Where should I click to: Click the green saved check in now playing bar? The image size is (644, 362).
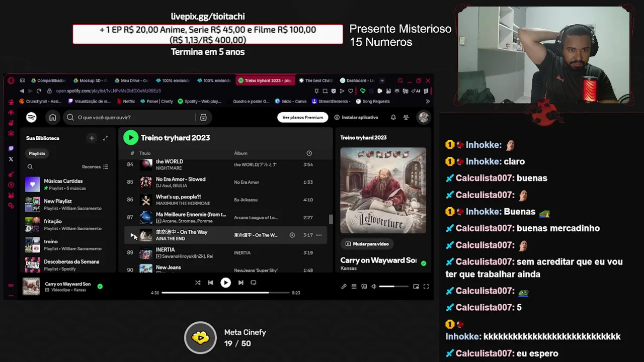coord(100,286)
